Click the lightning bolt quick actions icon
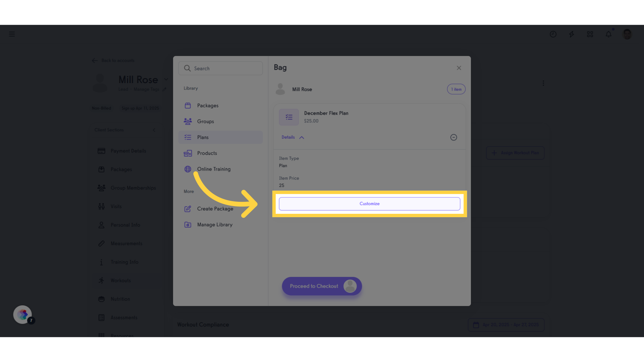 pyautogui.click(x=572, y=34)
